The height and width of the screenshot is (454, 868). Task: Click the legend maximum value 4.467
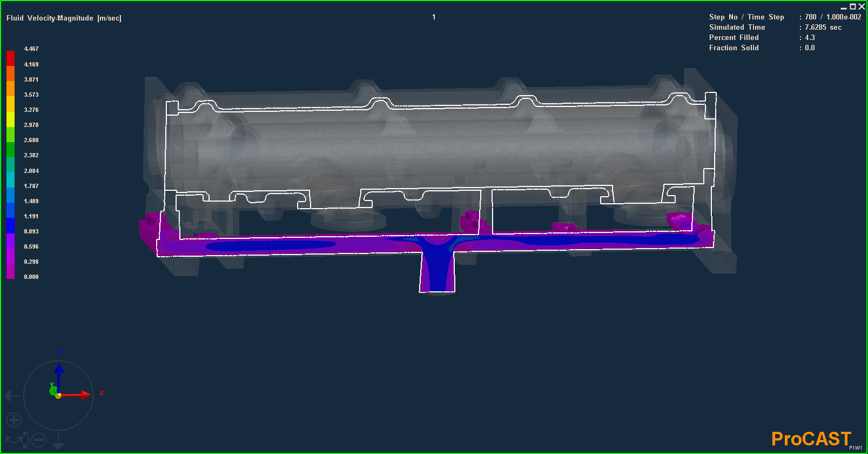[x=31, y=49]
